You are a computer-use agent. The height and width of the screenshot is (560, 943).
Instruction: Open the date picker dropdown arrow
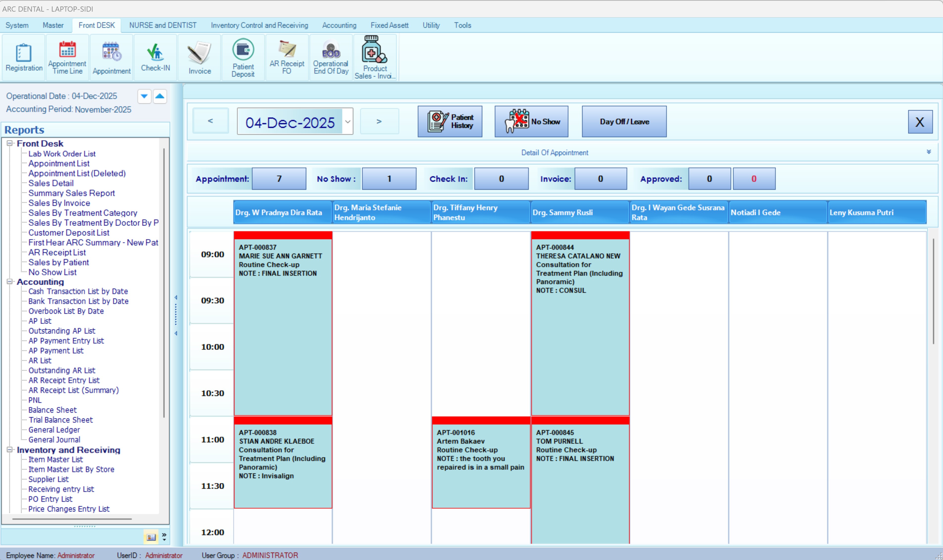click(347, 121)
